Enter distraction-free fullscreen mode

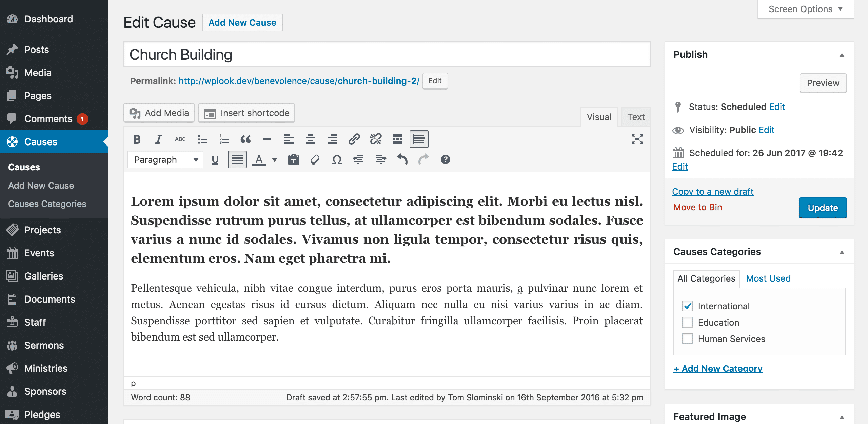637,139
